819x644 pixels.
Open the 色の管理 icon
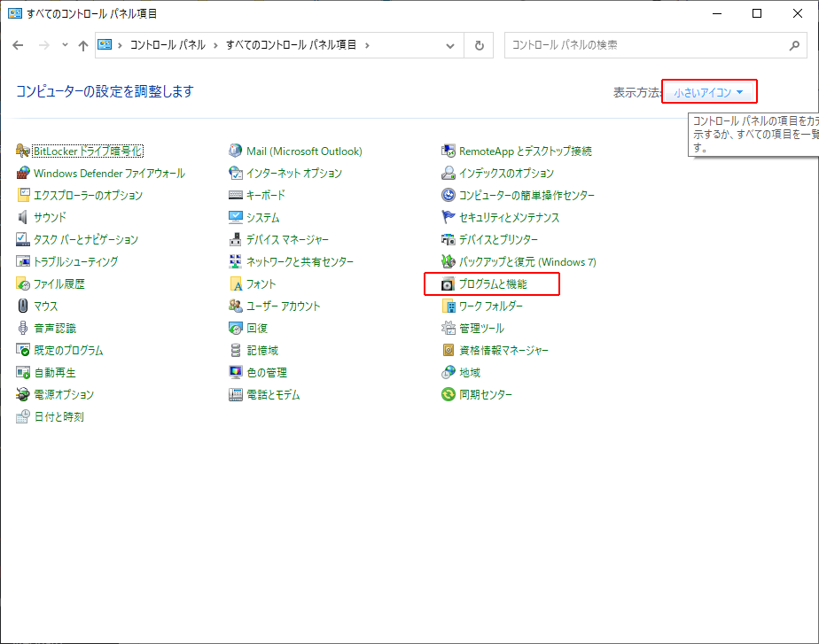(x=236, y=373)
